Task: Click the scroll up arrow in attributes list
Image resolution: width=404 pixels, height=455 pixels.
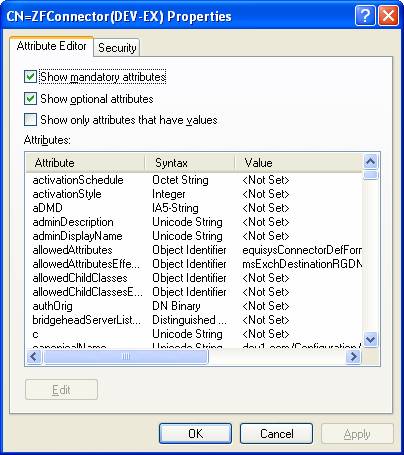Action: click(370, 162)
